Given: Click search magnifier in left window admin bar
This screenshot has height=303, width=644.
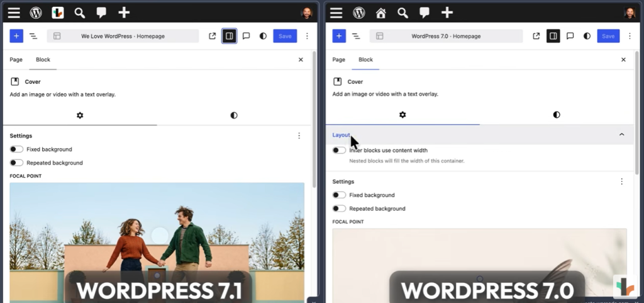Looking at the screenshot, I should point(80,13).
